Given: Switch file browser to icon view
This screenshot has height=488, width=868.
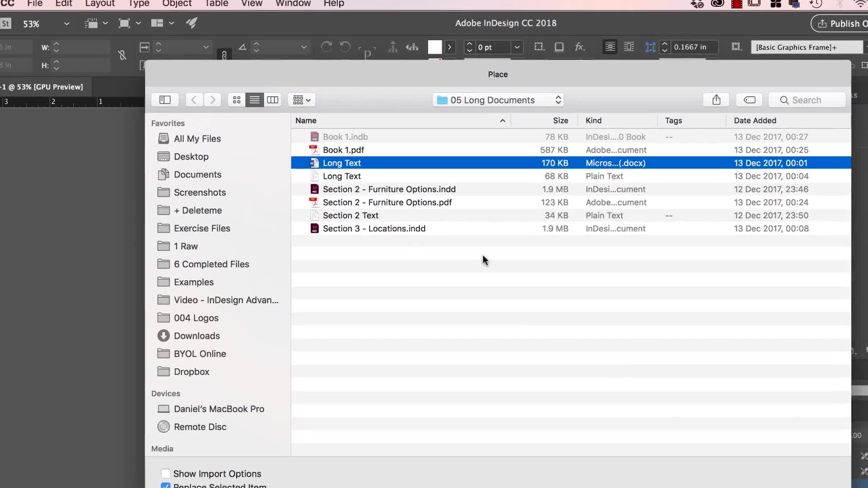Looking at the screenshot, I should [x=236, y=100].
